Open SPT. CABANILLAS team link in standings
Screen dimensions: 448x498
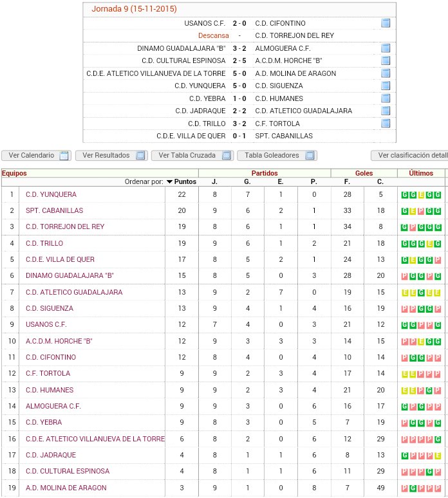point(54,210)
